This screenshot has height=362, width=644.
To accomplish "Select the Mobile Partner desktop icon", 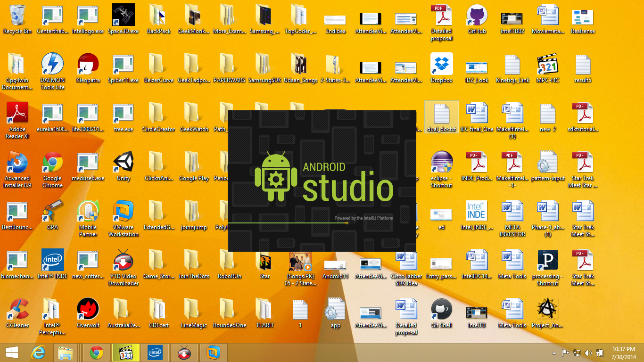I will pyautogui.click(x=88, y=219).
